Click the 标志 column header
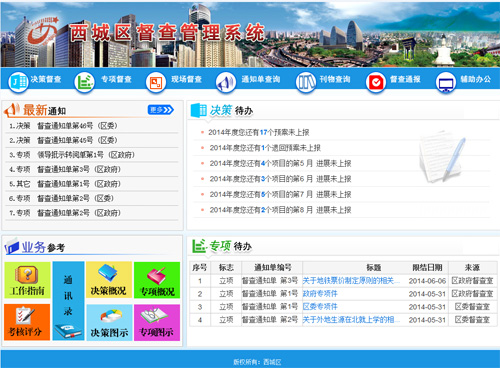 click(x=226, y=267)
